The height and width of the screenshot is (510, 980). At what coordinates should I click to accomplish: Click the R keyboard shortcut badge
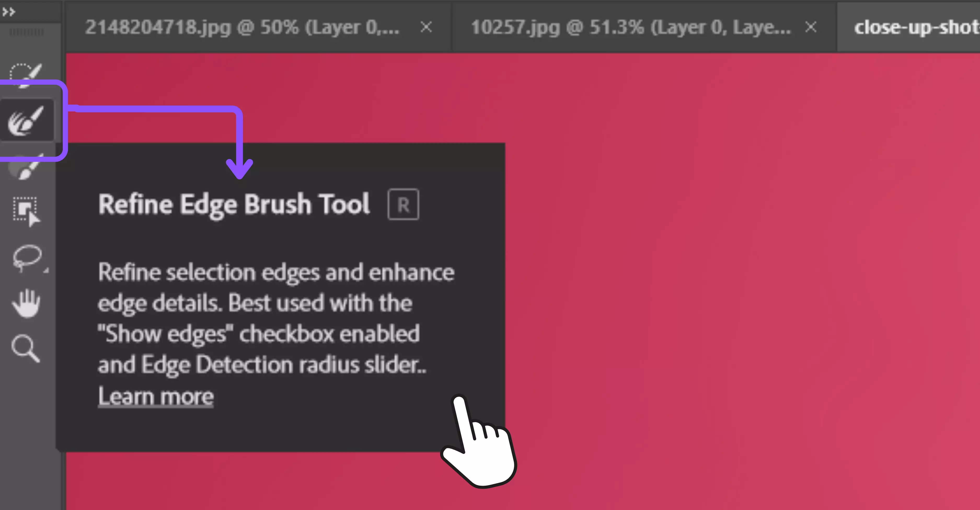[x=403, y=204]
